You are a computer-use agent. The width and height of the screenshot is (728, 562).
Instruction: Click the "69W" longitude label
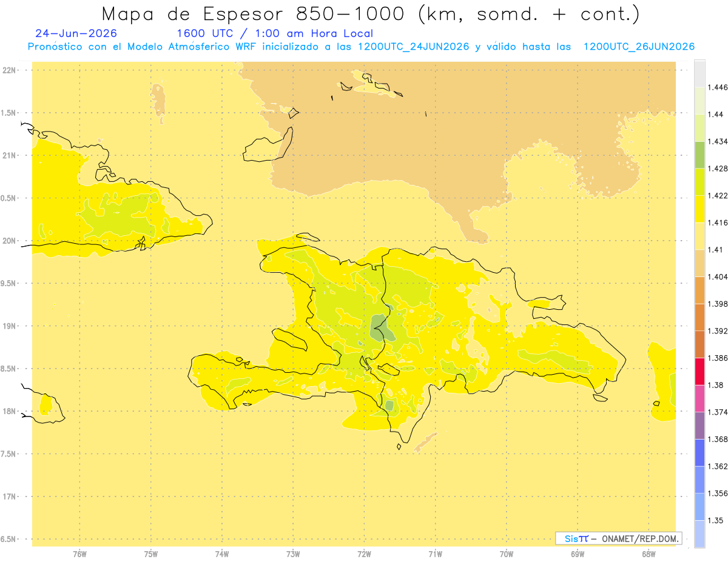coord(578,554)
